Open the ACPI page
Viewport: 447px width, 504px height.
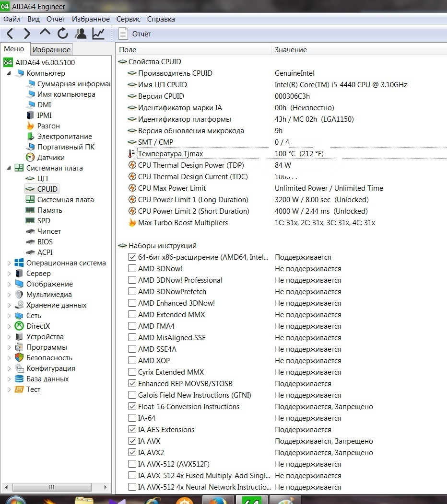[39, 252]
